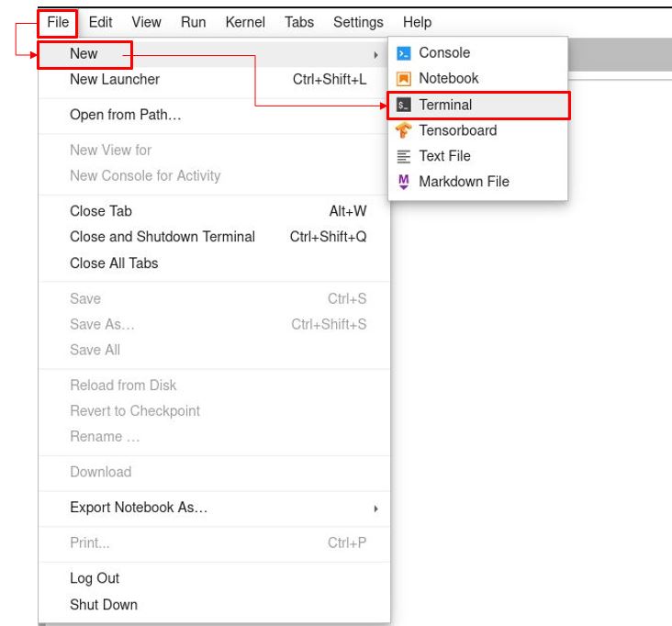Select New Launcher menu entry

[115, 80]
